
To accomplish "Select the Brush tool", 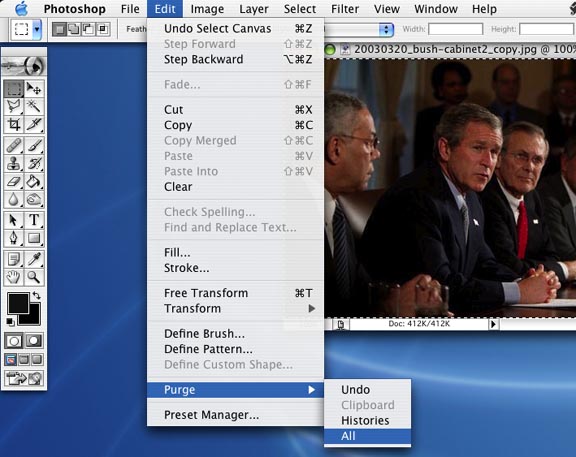I will [x=34, y=145].
